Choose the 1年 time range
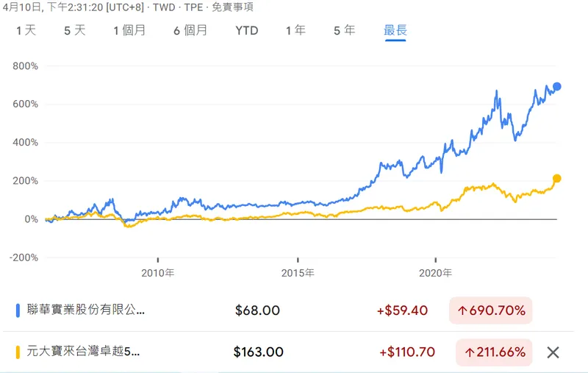The width and height of the screenshot is (588, 373). 295,31
